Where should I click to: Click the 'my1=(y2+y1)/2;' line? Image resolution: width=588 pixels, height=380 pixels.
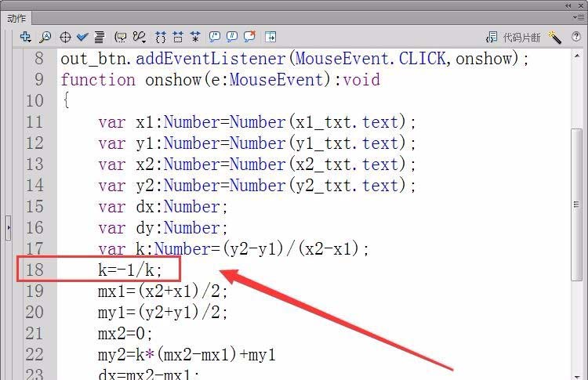162,312
